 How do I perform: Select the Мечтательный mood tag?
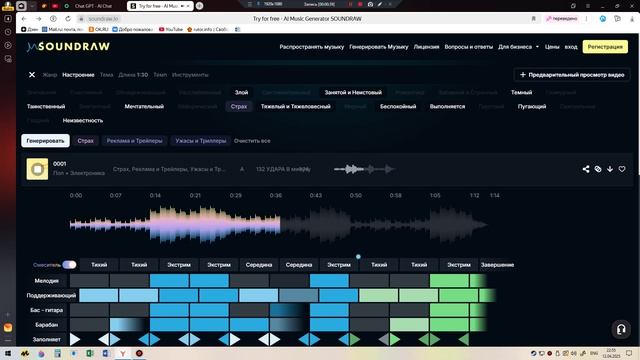[144, 106]
